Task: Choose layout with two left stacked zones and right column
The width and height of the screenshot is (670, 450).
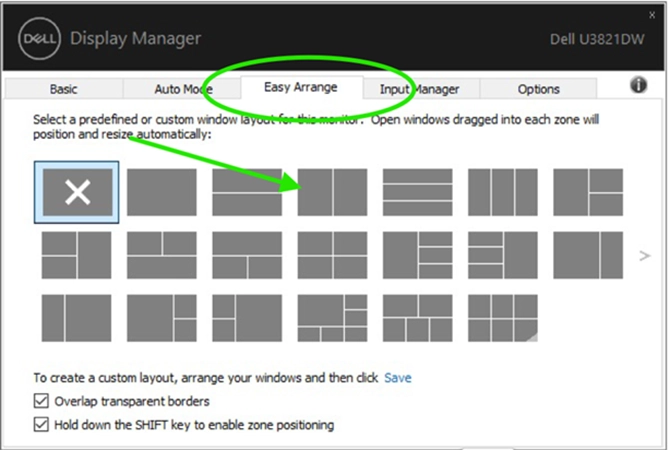Action: (x=76, y=255)
